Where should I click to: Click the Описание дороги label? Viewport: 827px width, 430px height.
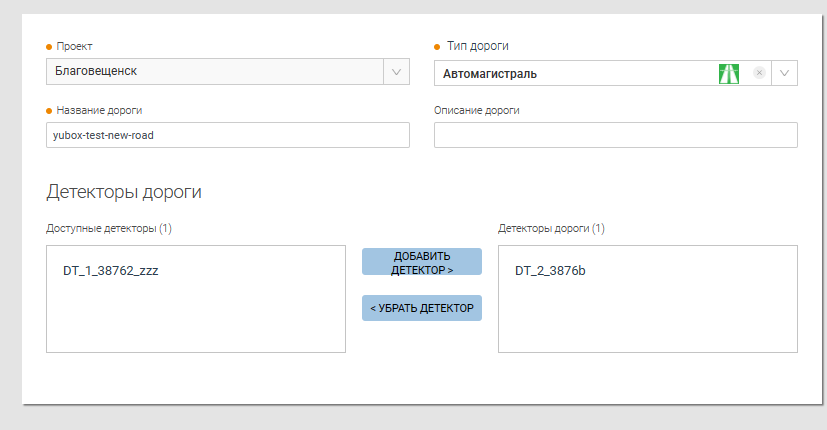point(477,110)
